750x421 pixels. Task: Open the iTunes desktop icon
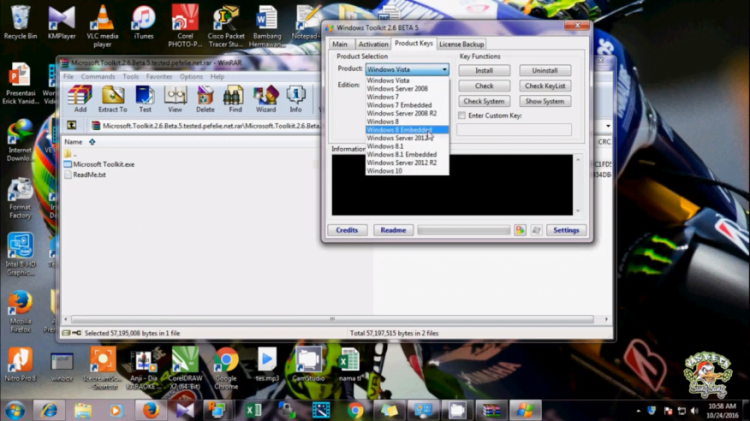tap(143, 22)
